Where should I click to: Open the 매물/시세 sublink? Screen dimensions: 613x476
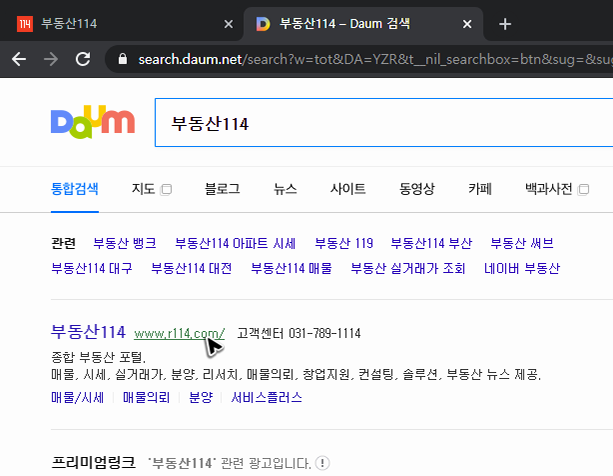point(77,397)
